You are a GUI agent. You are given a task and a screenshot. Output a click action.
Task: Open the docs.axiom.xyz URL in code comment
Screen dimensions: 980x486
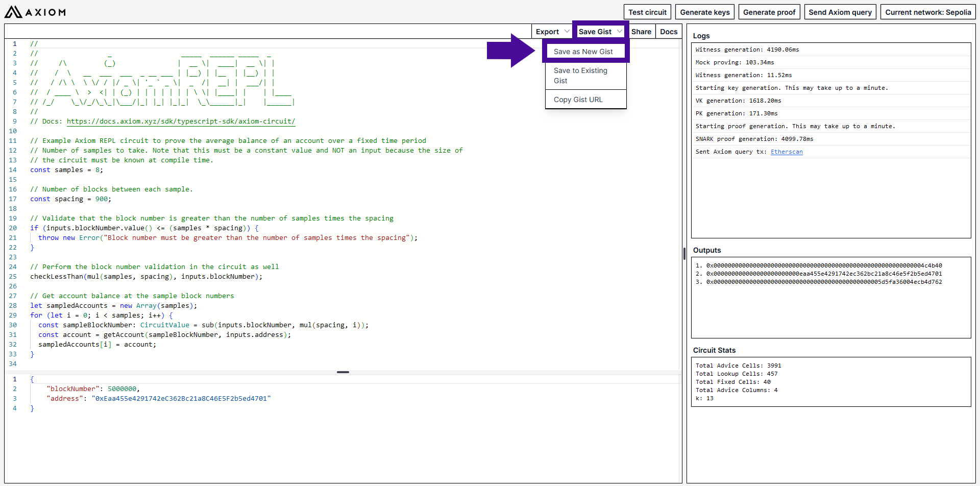(x=181, y=121)
